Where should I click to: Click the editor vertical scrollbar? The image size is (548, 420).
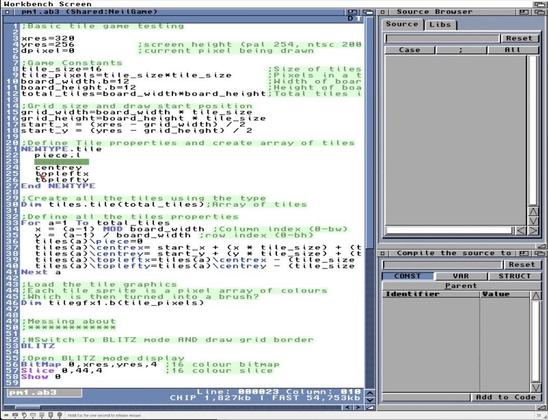pos(370,203)
